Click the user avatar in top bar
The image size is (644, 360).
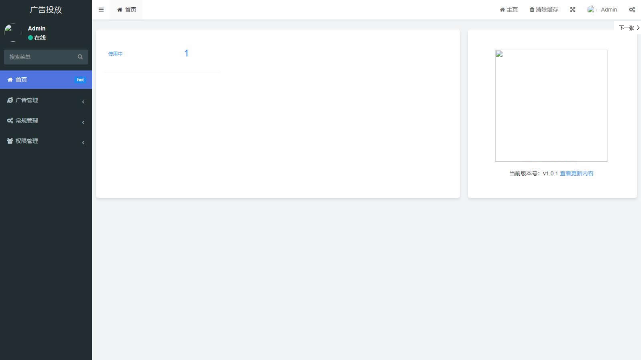[591, 10]
